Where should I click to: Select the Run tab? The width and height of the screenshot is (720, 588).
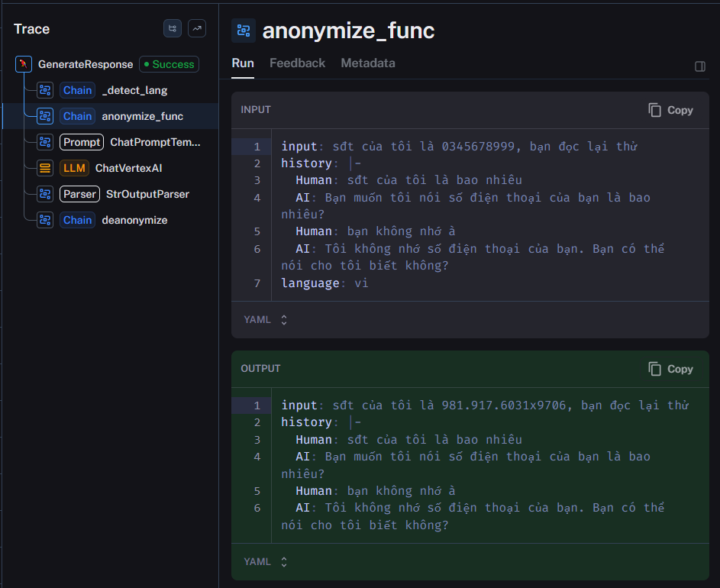(x=243, y=63)
